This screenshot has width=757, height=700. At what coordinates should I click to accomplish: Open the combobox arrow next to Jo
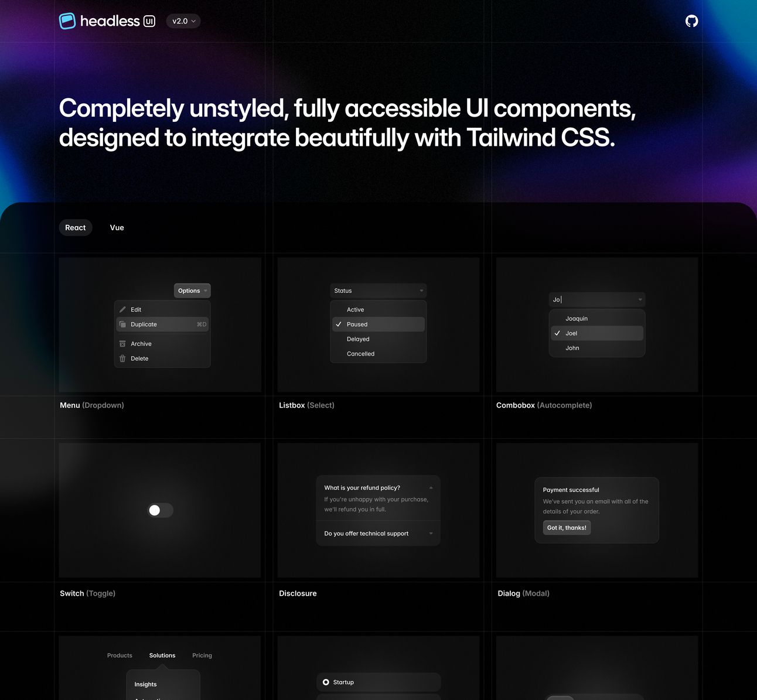point(640,299)
